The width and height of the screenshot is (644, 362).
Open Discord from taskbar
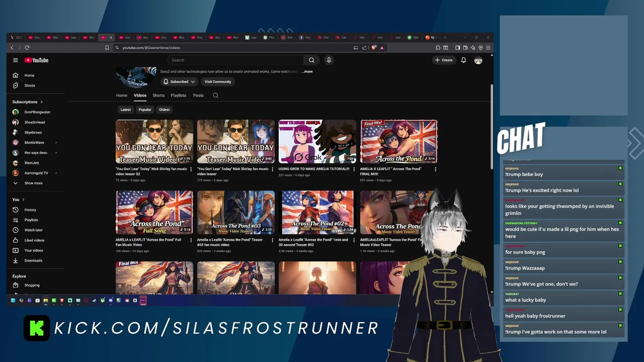(x=111, y=300)
